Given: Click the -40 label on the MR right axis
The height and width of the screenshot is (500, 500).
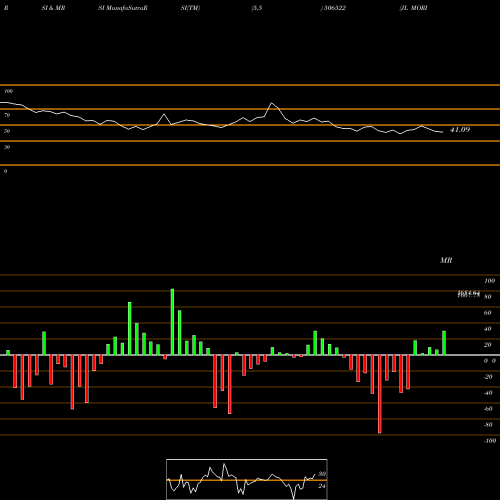Looking at the screenshot, I should (x=488, y=393).
